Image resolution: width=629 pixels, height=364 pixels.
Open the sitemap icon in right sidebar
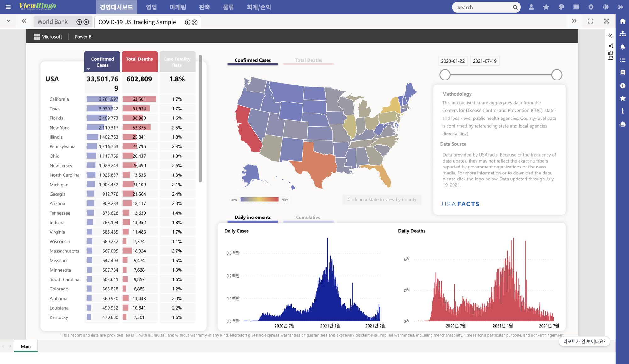pos(622,34)
